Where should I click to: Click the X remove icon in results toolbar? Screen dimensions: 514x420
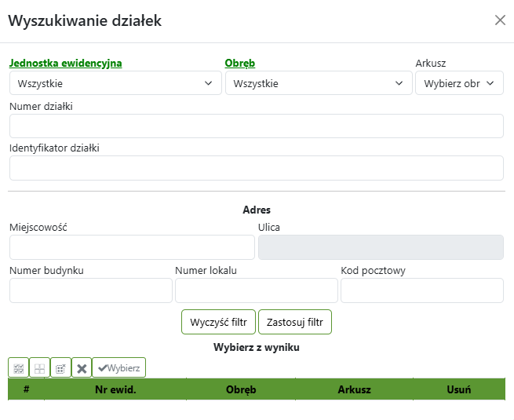coord(82,367)
